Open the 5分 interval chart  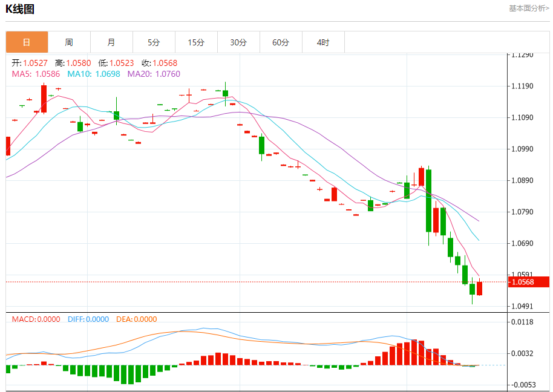tap(154, 42)
